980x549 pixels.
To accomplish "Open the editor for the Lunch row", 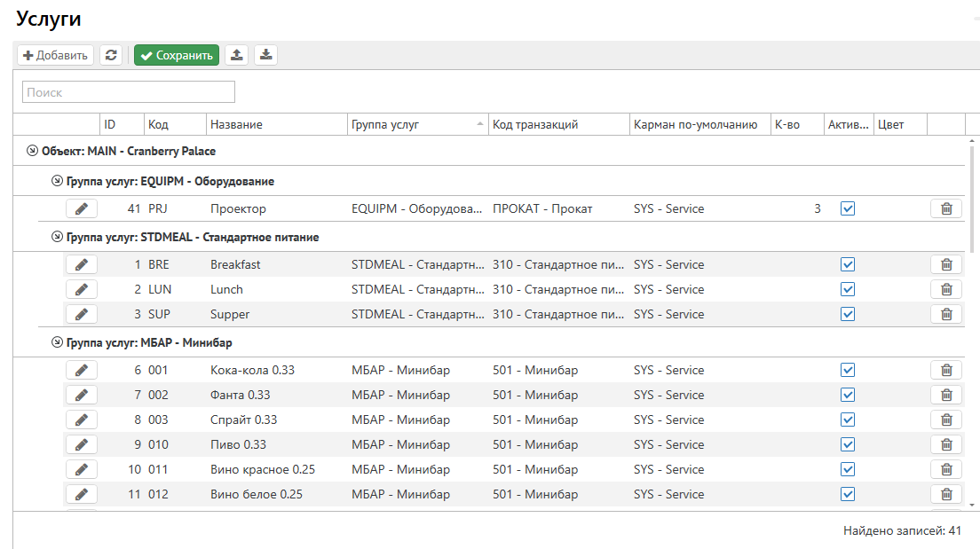I will click(82, 289).
